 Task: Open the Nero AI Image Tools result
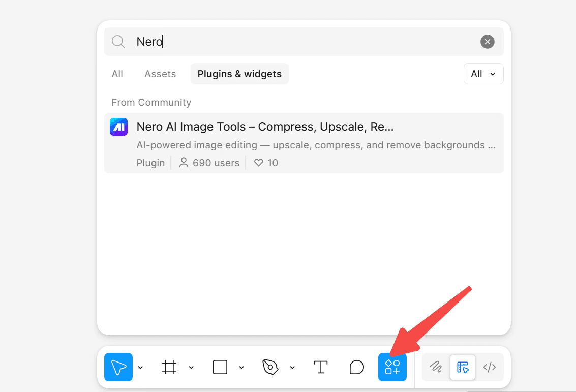coord(304,143)
